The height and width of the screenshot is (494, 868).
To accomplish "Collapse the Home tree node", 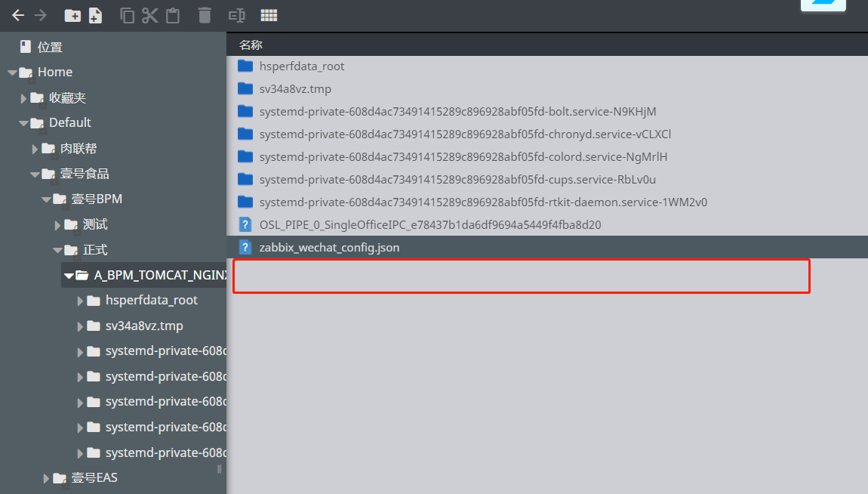I will [x=12, y=73].
